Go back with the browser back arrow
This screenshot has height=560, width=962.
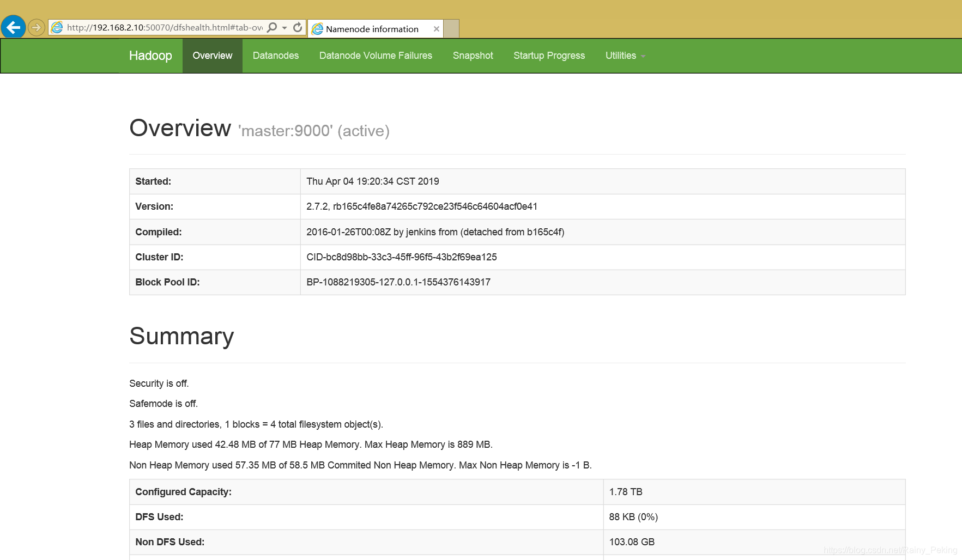pos(13,27)
